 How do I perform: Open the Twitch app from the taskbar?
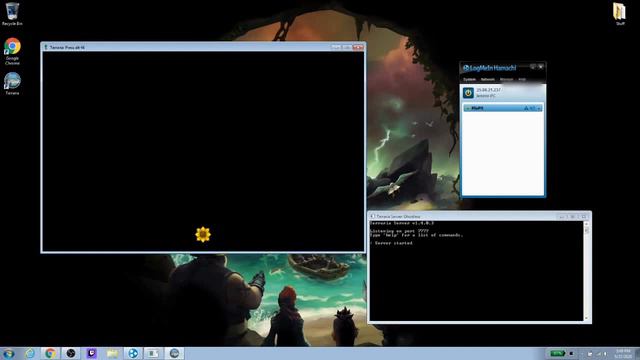91,353
